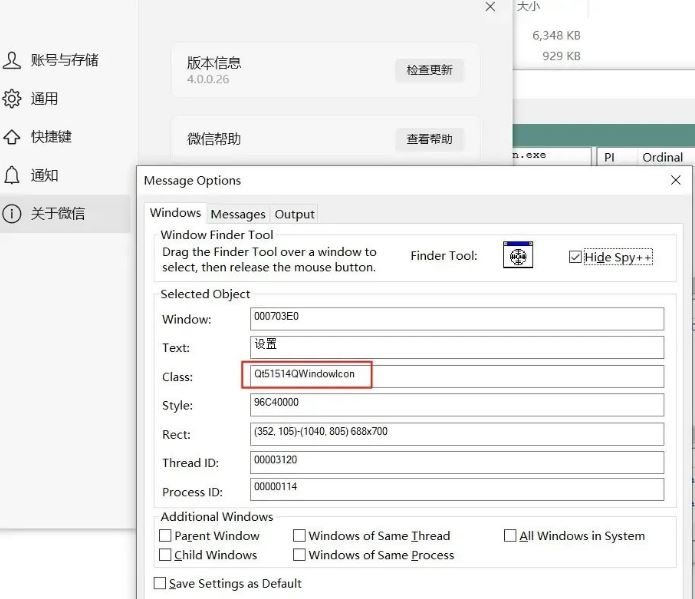The image size is (695, 599).
Task: Enable All Windows in System checkbox
Action: tap(510, 536)
